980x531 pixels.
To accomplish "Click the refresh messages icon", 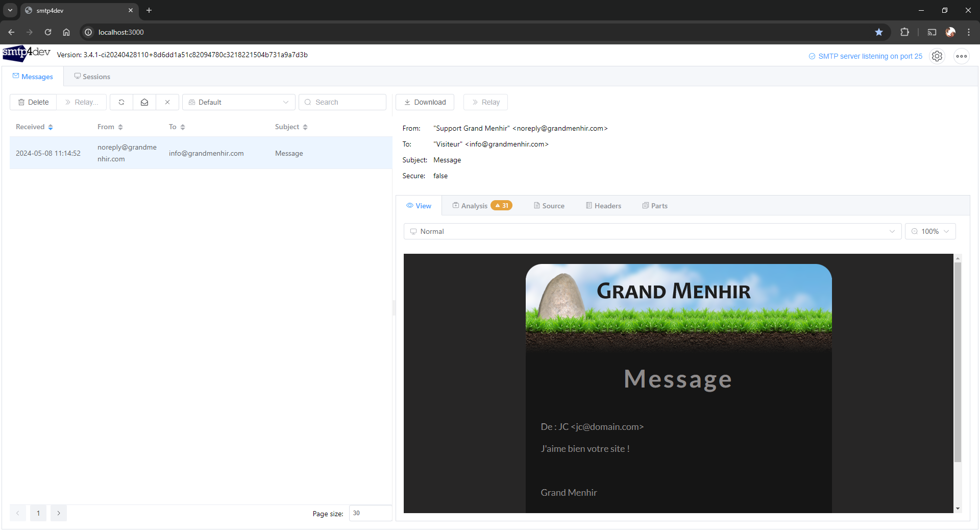I will [x=121, y=102].
